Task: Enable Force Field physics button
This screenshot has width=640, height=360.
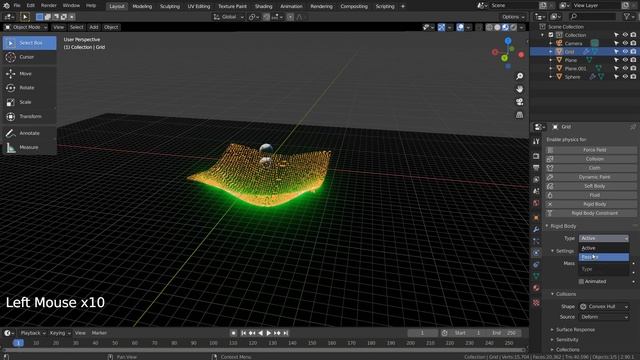Action: [591, 150]
